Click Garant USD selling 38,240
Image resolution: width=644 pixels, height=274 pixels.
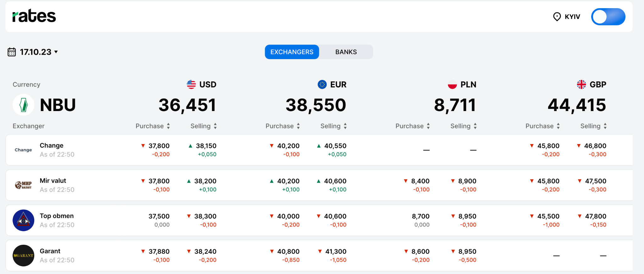tap(205, 252)
